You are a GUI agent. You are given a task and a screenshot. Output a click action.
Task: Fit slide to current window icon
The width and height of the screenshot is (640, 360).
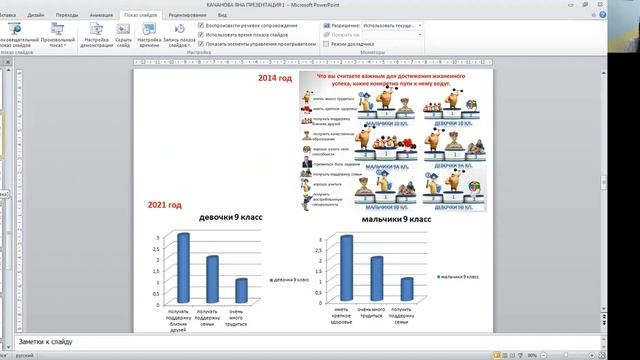(x=601, y=356)
